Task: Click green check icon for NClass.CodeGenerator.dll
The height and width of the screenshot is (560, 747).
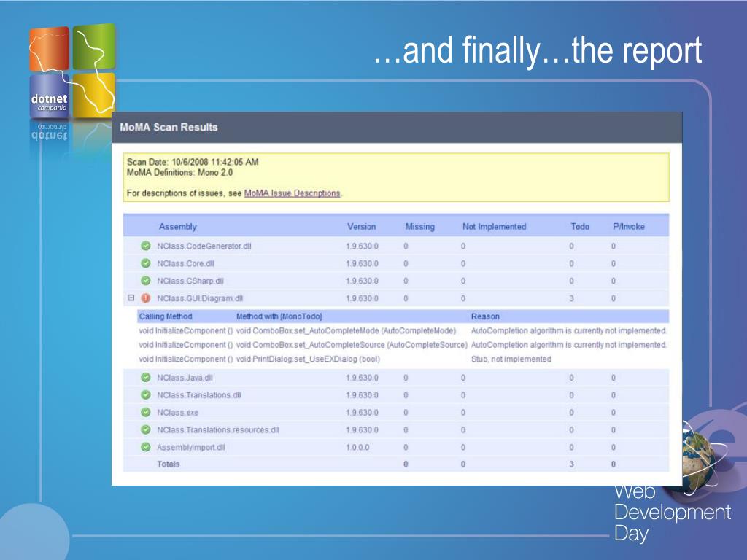Action: click(146, 246)
